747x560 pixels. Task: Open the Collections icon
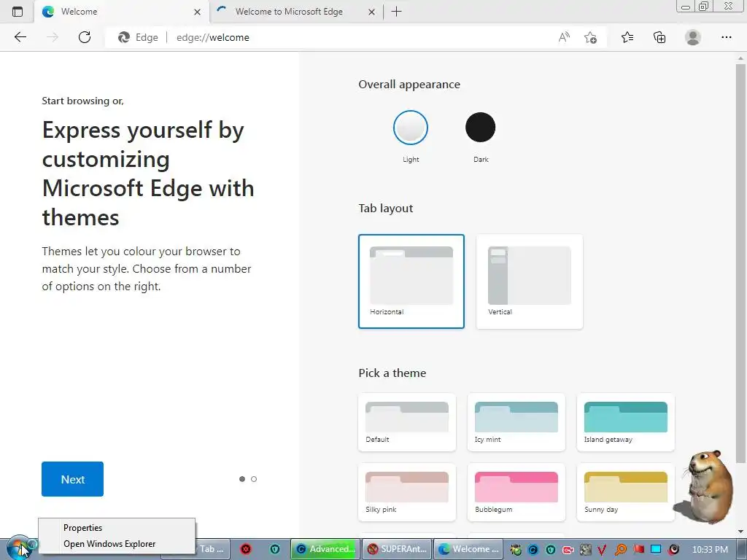pyautogui.click(x=659, y=37)
